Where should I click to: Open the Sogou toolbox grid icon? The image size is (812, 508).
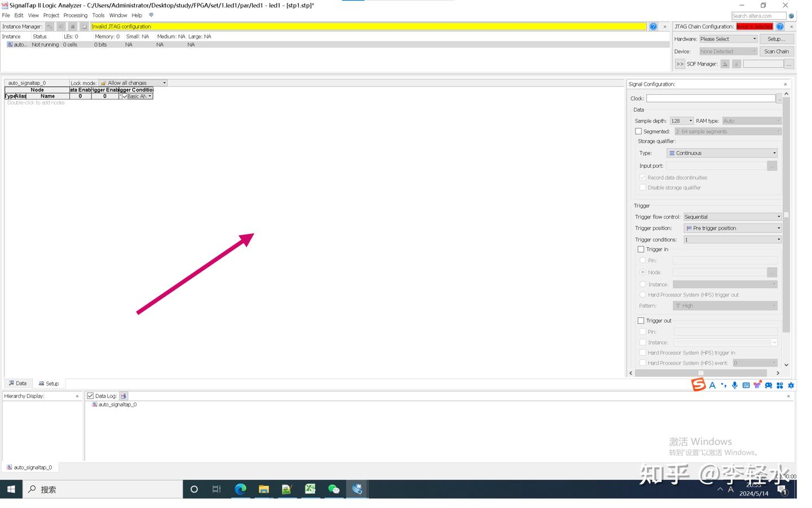pos(780,386)
